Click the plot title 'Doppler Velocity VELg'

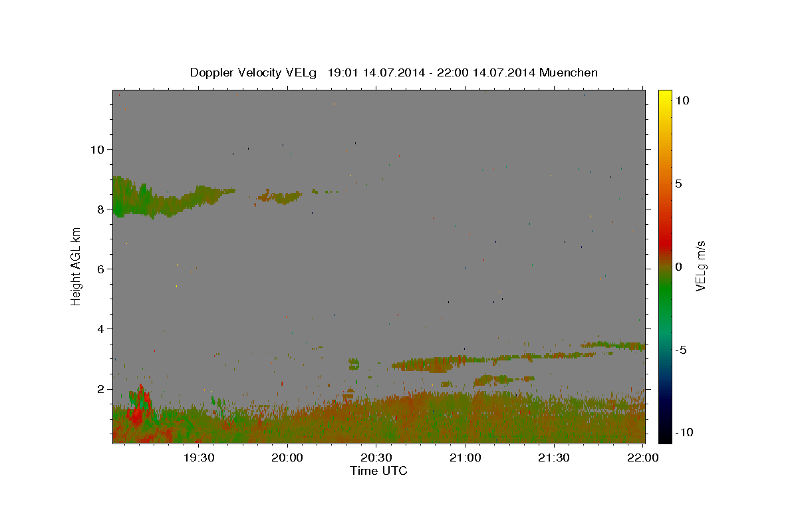point(252,72)
